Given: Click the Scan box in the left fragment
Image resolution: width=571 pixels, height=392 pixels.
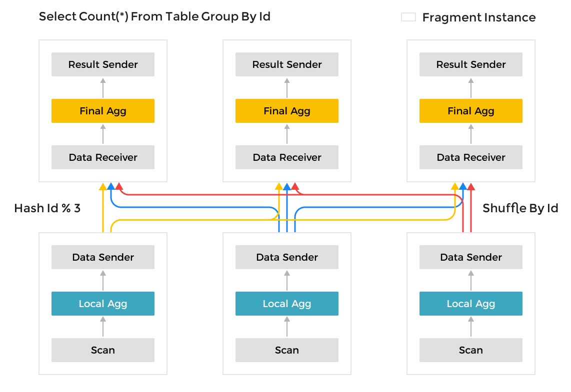Looking at the screenshot, I should (103, 350).
